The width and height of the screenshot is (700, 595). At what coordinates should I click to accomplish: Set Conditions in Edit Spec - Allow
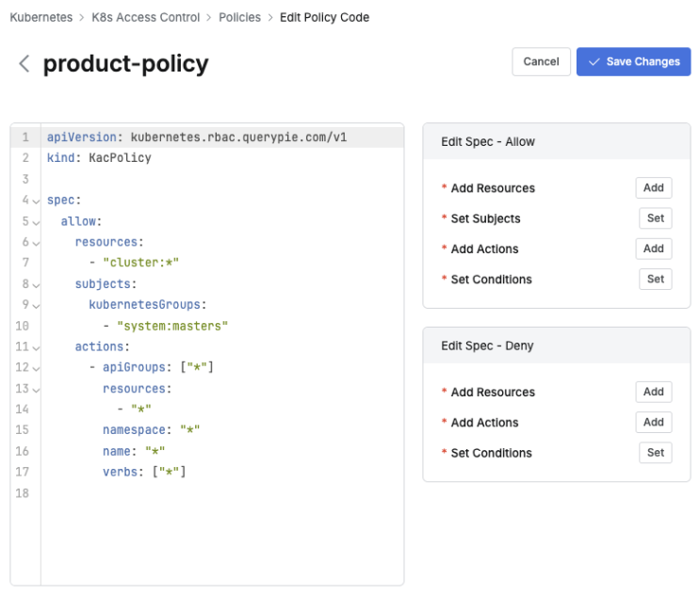pyautogui.click(x=656, y=279)
